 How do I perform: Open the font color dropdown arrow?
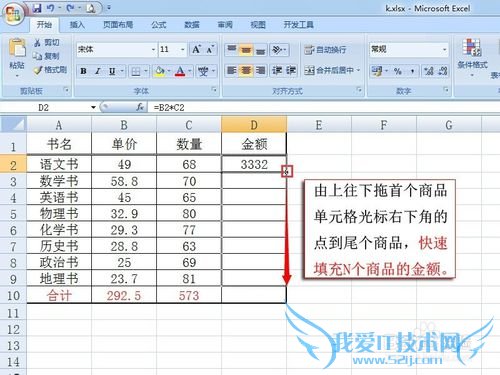coord(189,71)
